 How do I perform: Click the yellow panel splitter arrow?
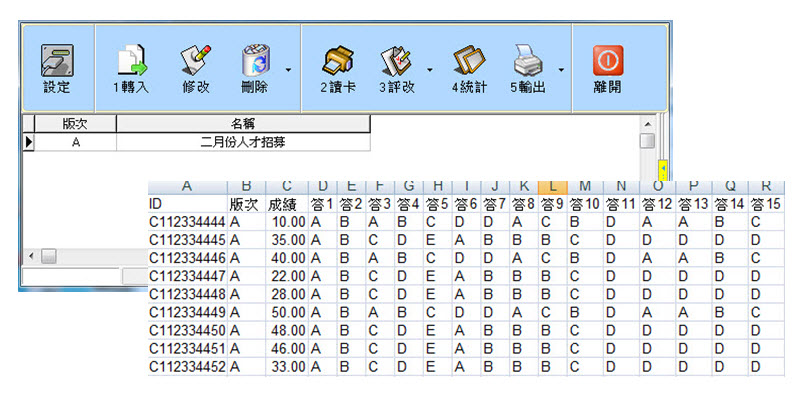(662, 169)
